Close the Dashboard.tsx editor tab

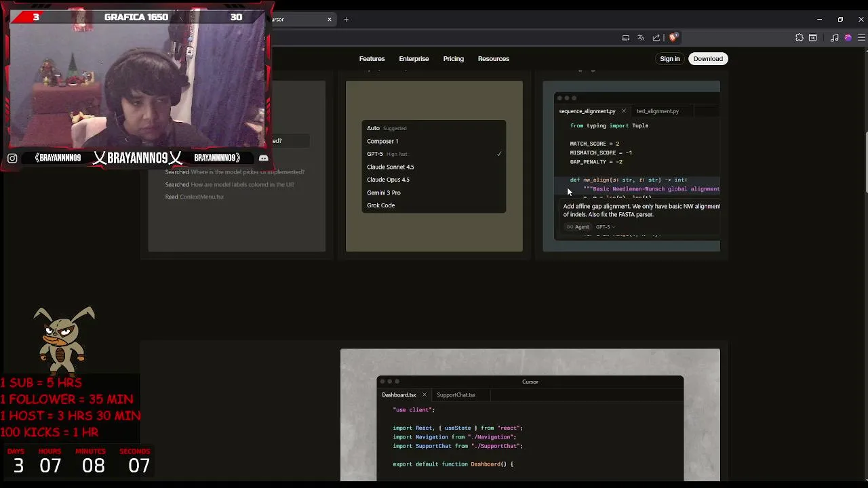(x=425, y=395)
